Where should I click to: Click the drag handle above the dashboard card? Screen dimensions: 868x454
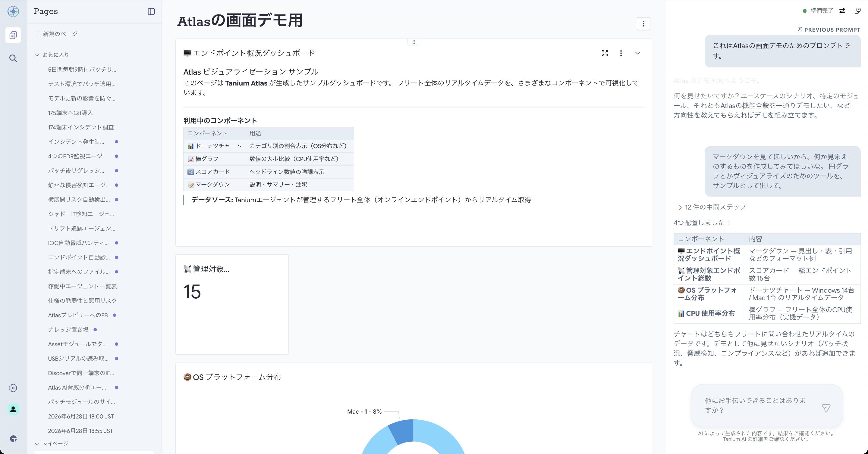click(414, 42)
